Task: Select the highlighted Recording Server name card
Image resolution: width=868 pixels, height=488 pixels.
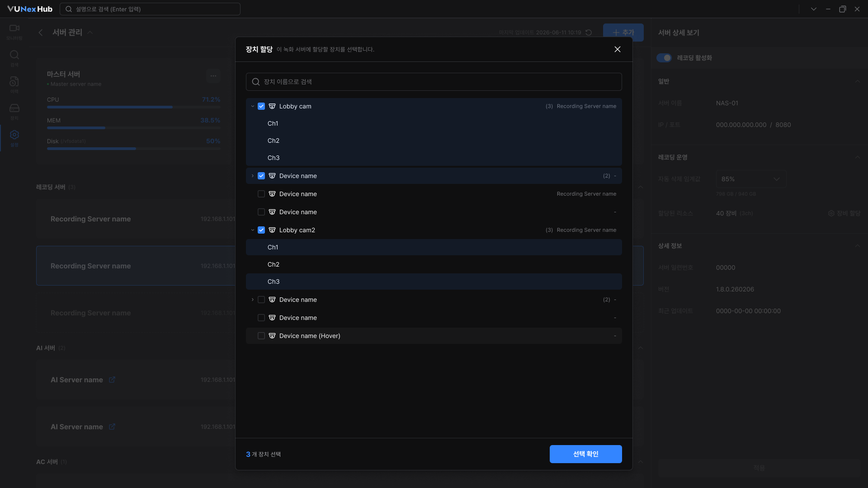Action: (x=136, y=266)
